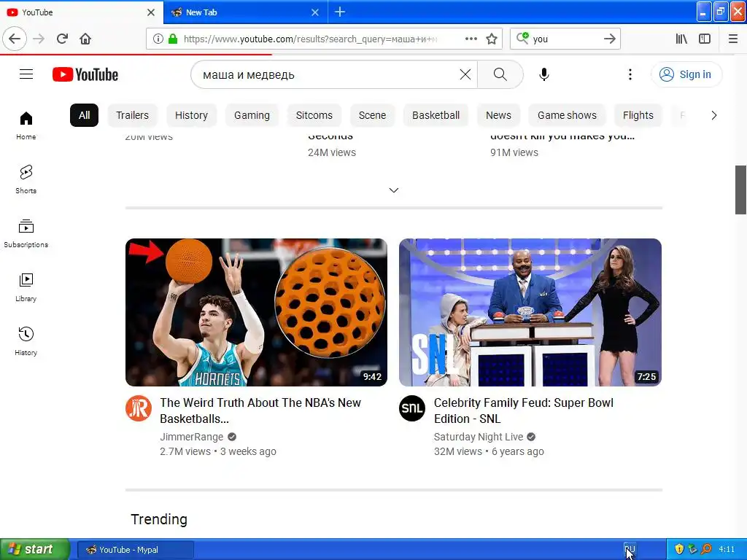Show site information icon in the address bar
The image size is (747, 560).
coord(158,39)
